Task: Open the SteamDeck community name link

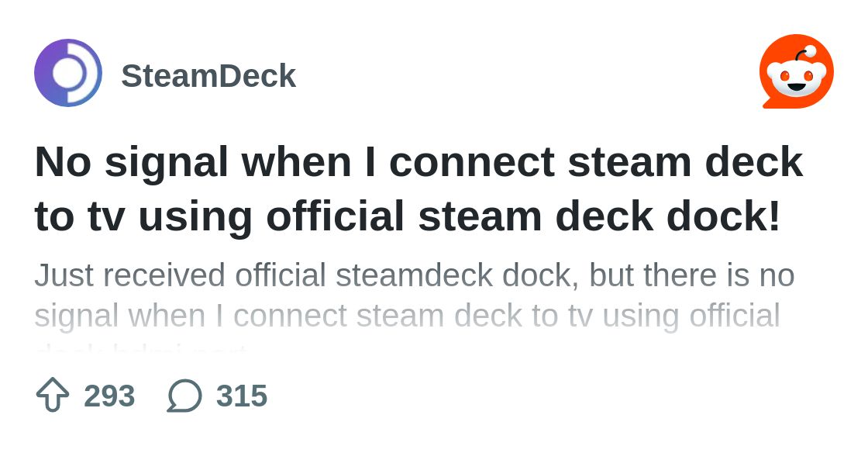Action: [208, 76]
